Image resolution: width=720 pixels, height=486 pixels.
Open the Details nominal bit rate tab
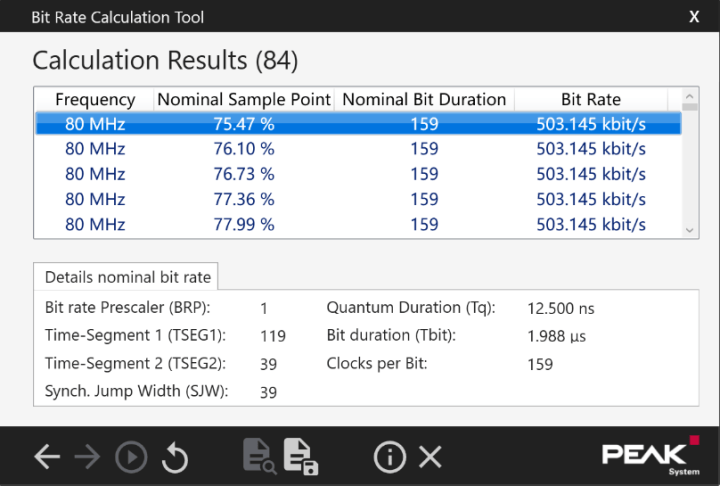(126, 277)
